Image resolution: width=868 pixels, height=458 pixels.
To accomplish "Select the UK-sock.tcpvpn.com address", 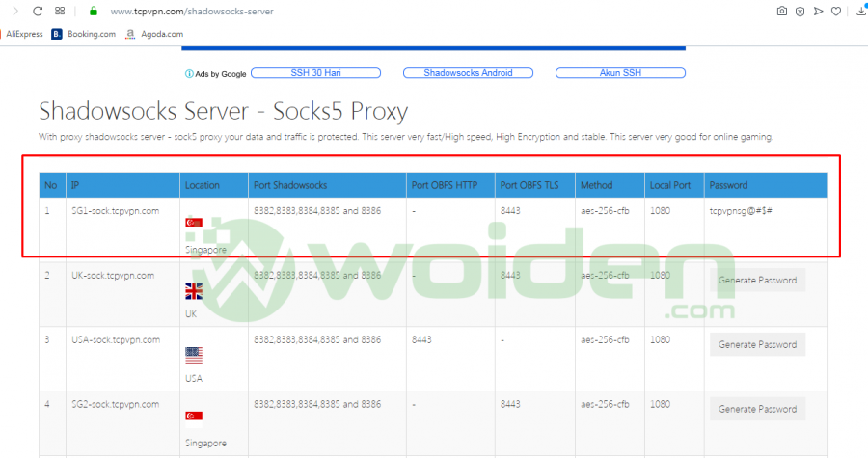I will (113, 276).
